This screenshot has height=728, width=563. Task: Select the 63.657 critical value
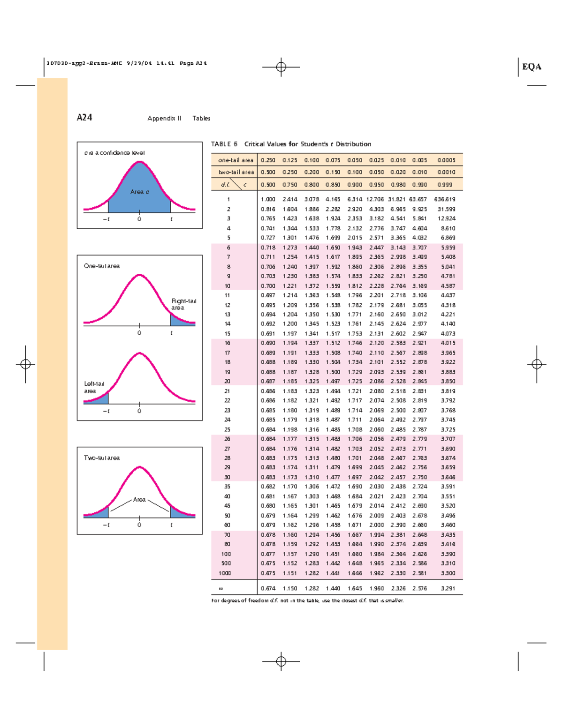(418, 200)
